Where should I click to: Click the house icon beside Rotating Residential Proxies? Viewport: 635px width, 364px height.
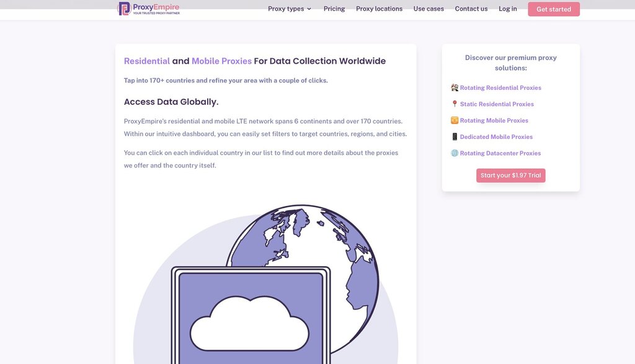click(455, 87)
